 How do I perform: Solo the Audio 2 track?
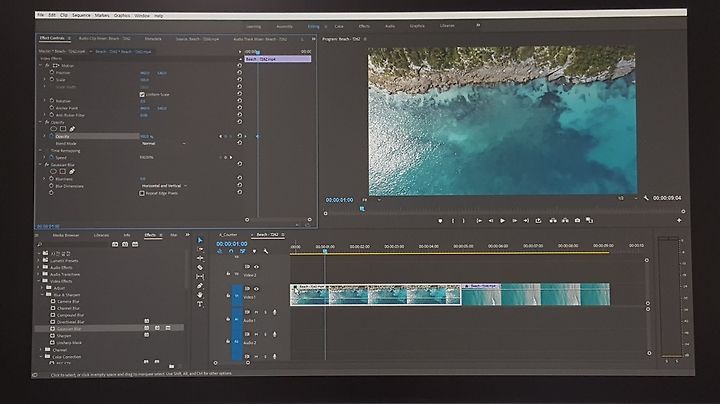point(265,334)
